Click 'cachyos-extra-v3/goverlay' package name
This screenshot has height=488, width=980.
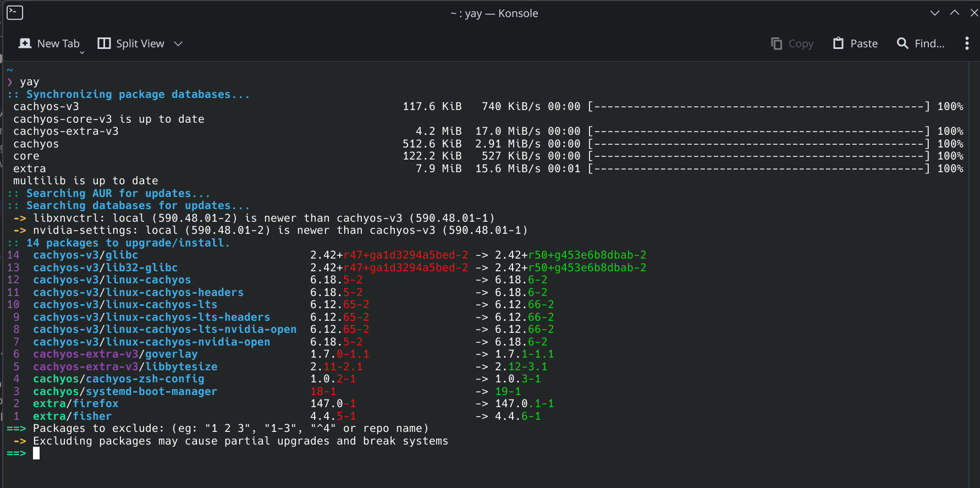[115, 354]
